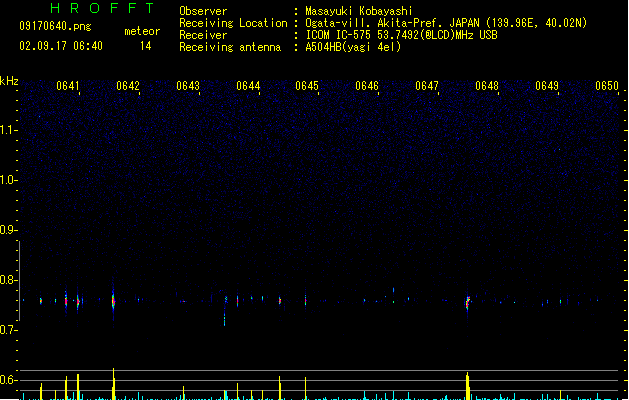This screenshot has width=629, height=400.
Task: Click the 1.0 kHz frequency label
Action: coord(8,180)
